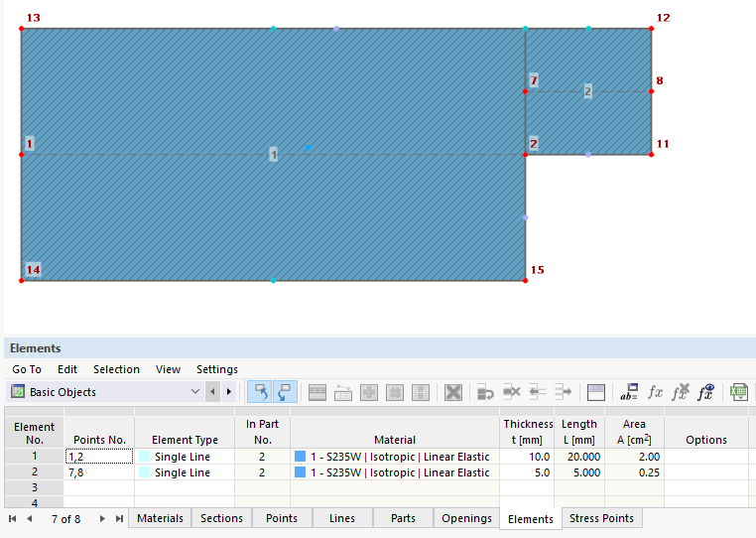The height and width of the screenshot is (538, 756).
Task: Switch to the Materials tab
Action: point(160,518)
